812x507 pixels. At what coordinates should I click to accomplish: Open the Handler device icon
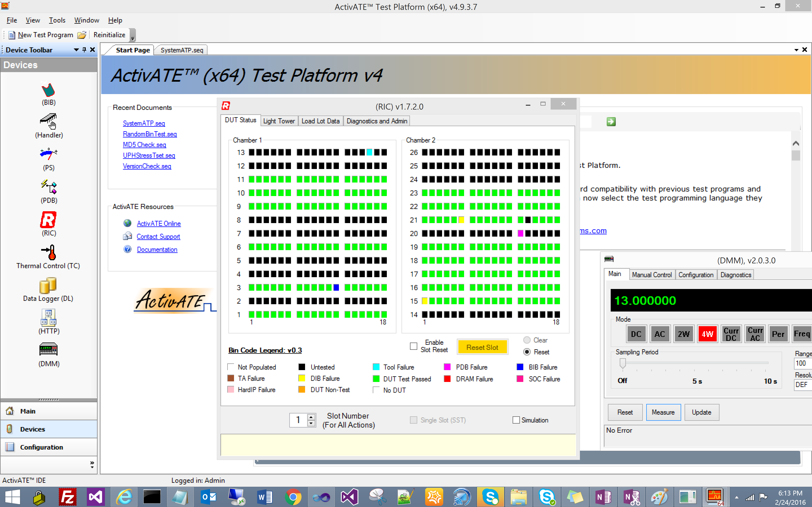pos(48,122)
